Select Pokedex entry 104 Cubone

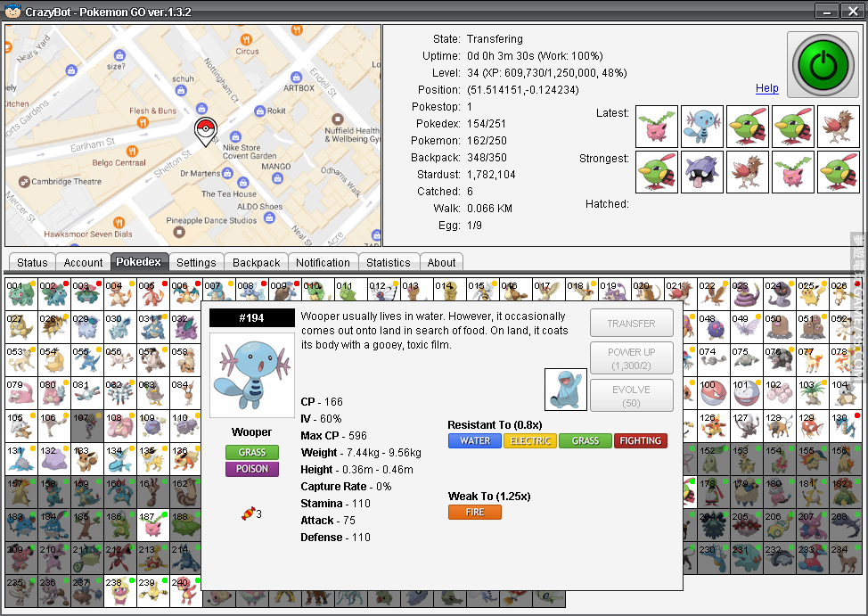coord(845,393)
